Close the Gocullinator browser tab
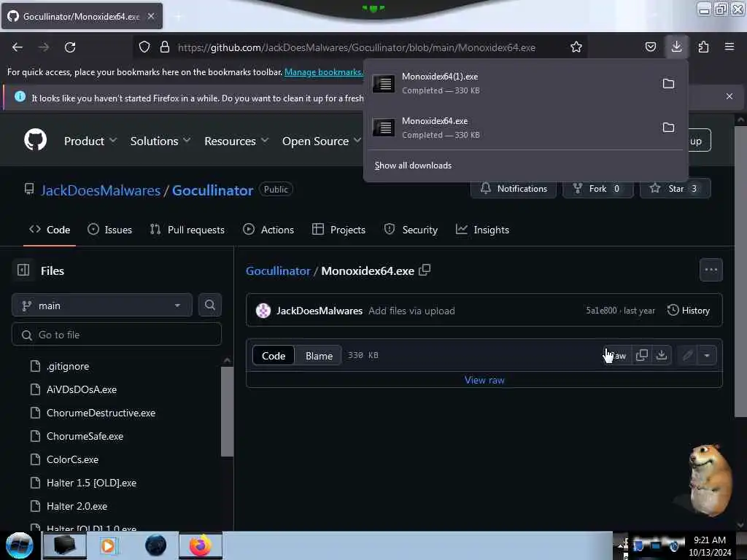Image resolution: width=747 pixels, height=560 pixels. click(151, 16)
